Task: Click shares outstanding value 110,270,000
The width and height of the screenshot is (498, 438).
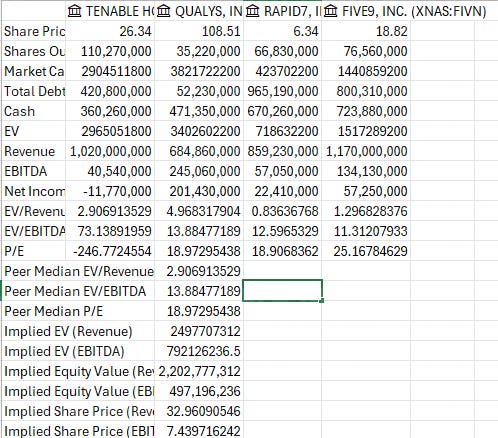Action: [116, 51]
